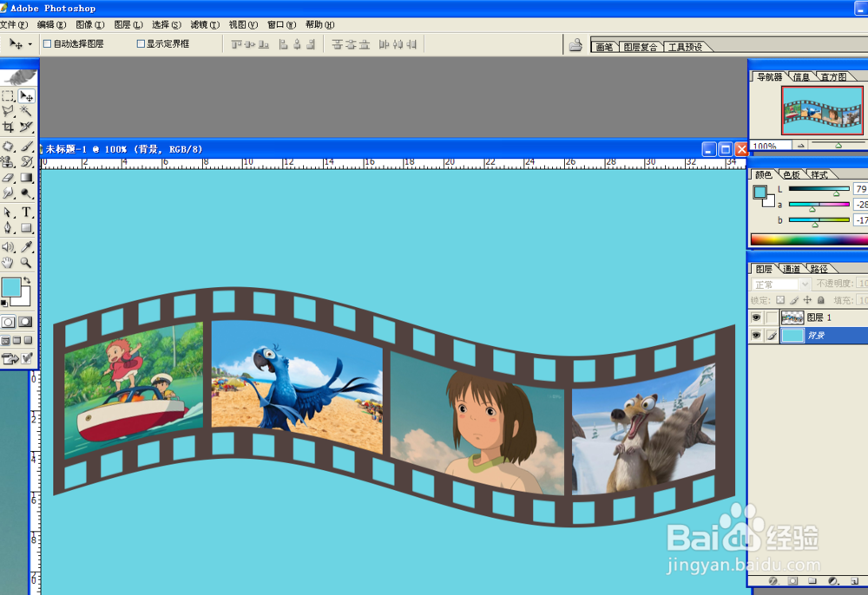Image resolution: width=868 pixels, height=595 pixels.
Task: Open 帮助 menu
Action: [320, 25]
